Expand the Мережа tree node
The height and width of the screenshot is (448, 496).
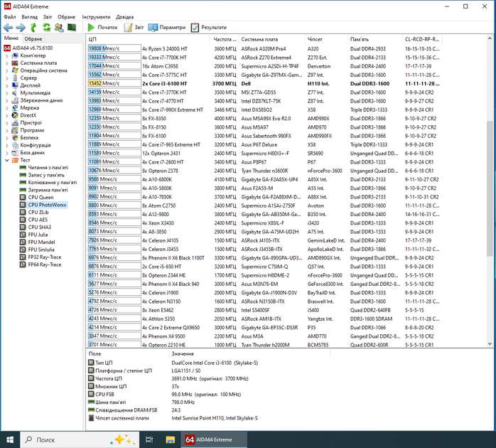[7, 108]
